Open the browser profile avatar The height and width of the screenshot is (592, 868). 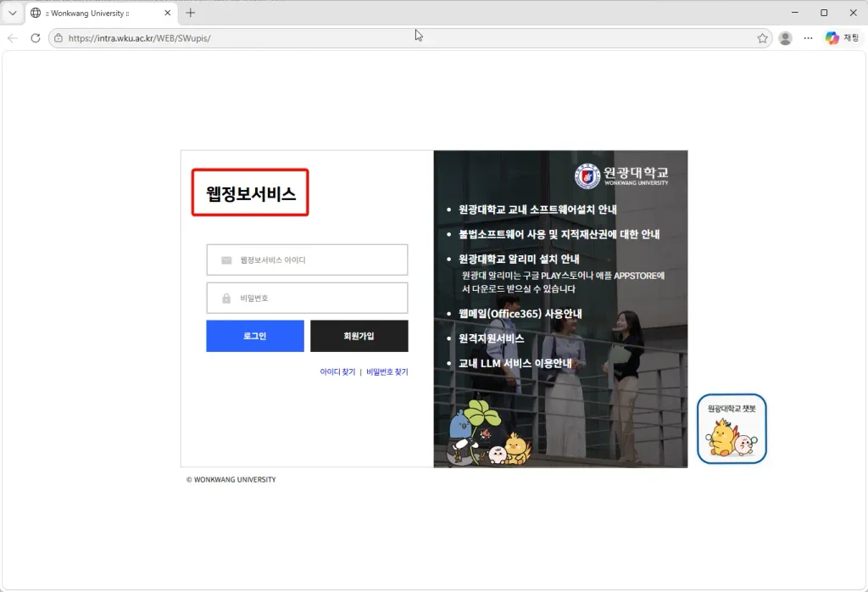click(x=785, y=38)
